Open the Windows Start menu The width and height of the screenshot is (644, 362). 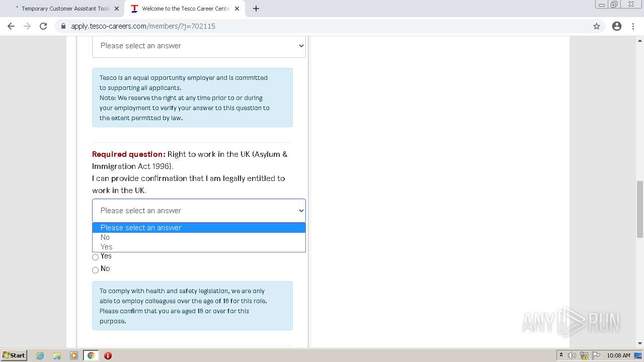click(14, 355)
